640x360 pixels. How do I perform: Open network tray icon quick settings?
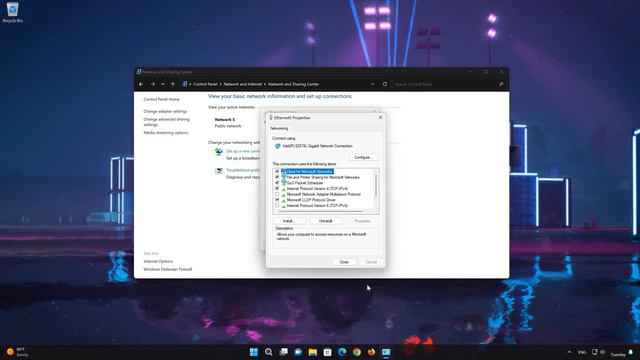595,352
